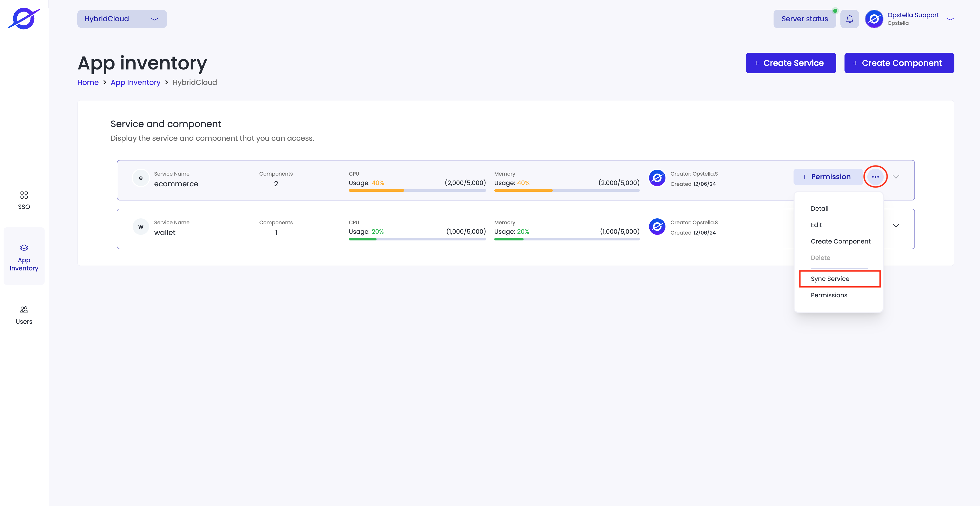Open the notifications bell

pyautogui.click(x=850, y=19)
